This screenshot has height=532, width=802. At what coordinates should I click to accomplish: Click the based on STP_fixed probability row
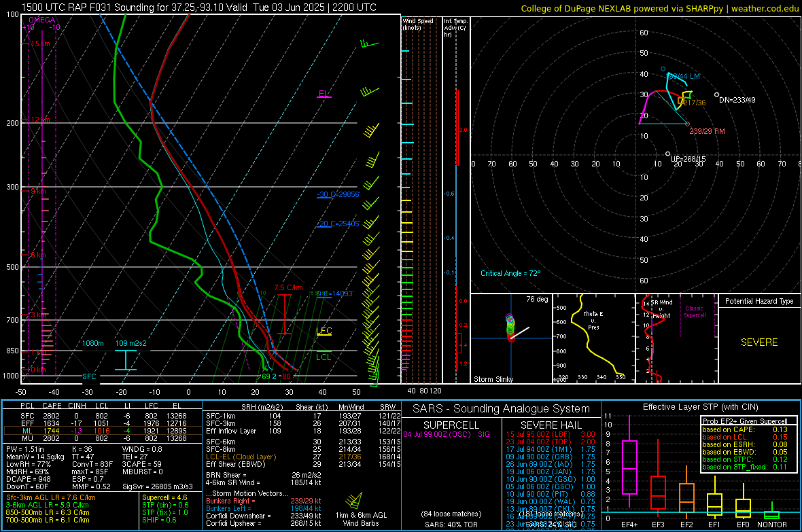[745, 467]
